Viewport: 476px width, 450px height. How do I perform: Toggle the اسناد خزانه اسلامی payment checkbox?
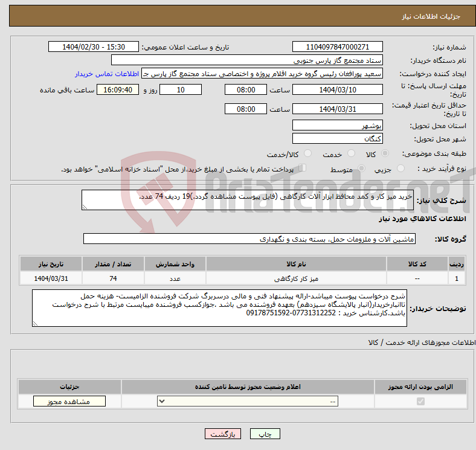(303, 167)
